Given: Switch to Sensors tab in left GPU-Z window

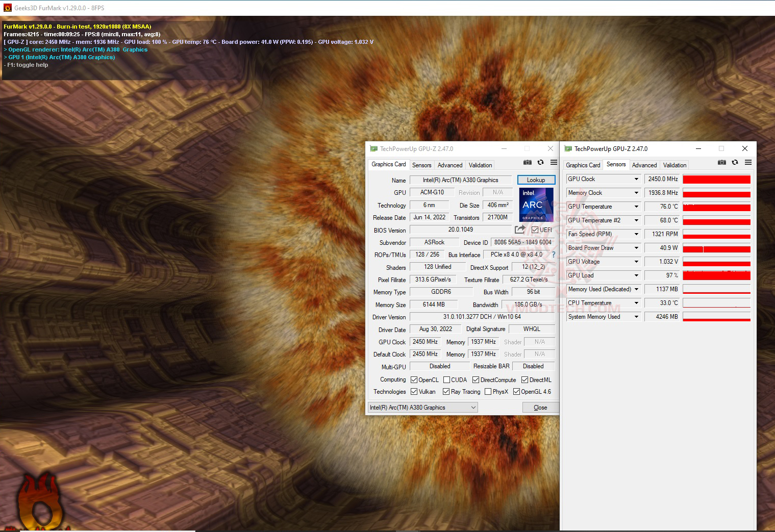Looking at the screenshot, I should tap(422, 165).
